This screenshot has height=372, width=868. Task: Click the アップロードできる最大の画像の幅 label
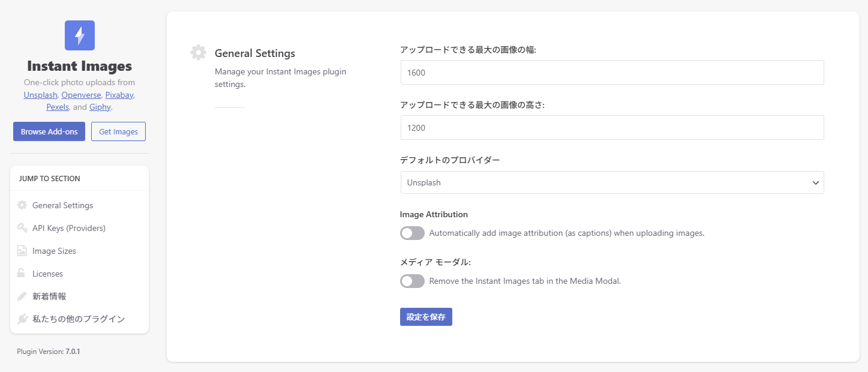click(468, 50)
